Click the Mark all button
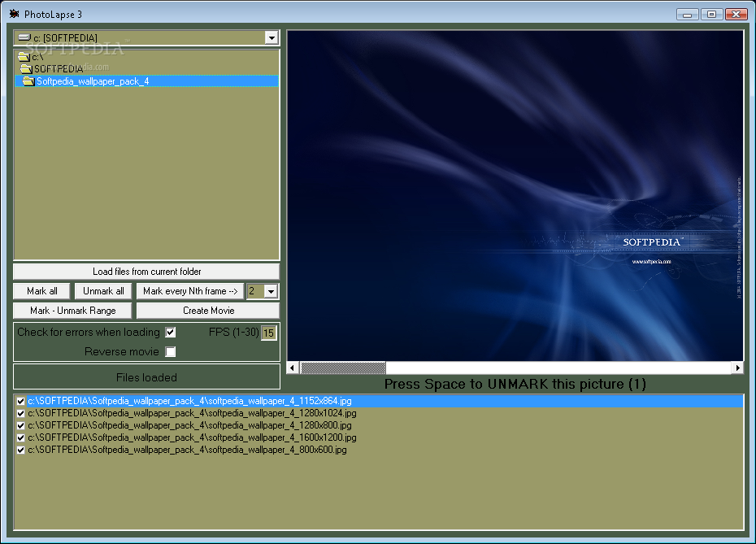Screen dimensions: 756x544 coord(42,291)
